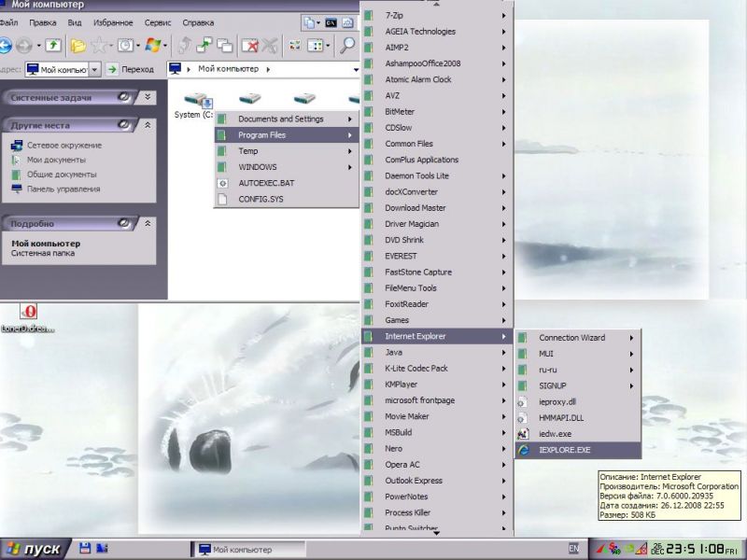Open the Folders pane toolbar icon
Image resolution: width=747 pixels, height=560 pixels.
click(78, 45)
